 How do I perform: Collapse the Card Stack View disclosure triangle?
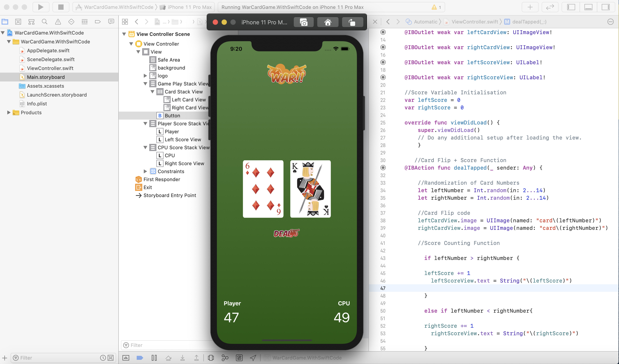[x=152, y=92]
